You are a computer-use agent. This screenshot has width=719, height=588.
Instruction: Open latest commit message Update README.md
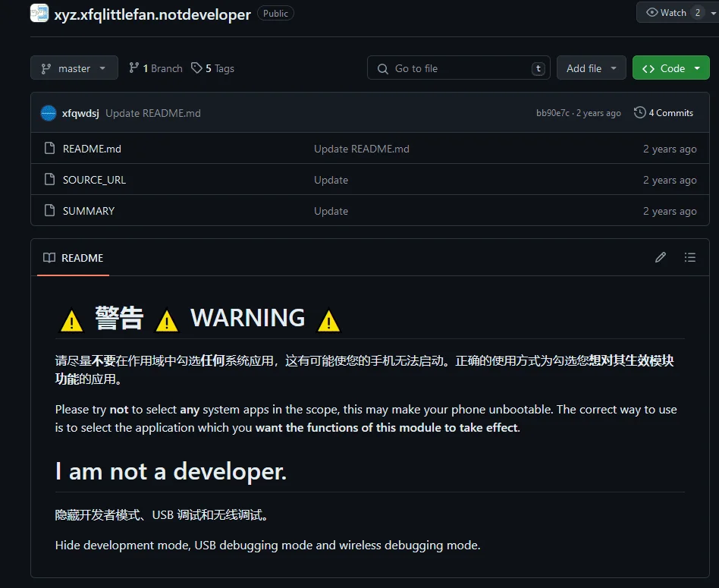coord(153,113)
